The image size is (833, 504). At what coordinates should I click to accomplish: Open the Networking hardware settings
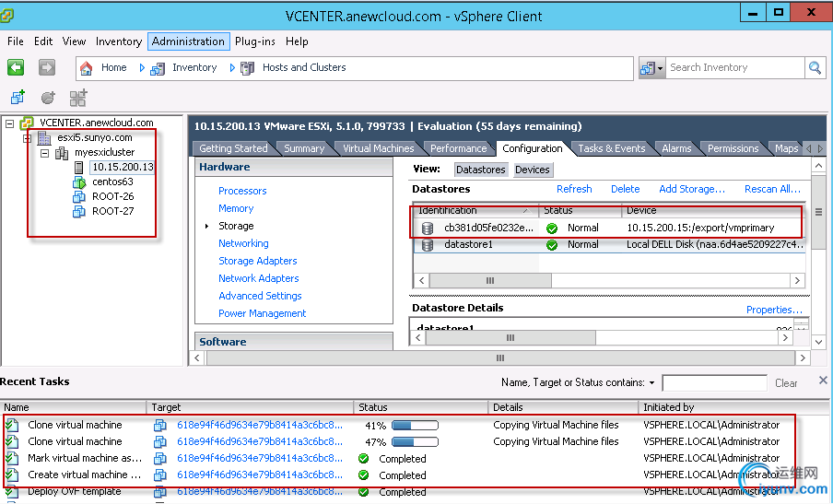tap(243, 243)
